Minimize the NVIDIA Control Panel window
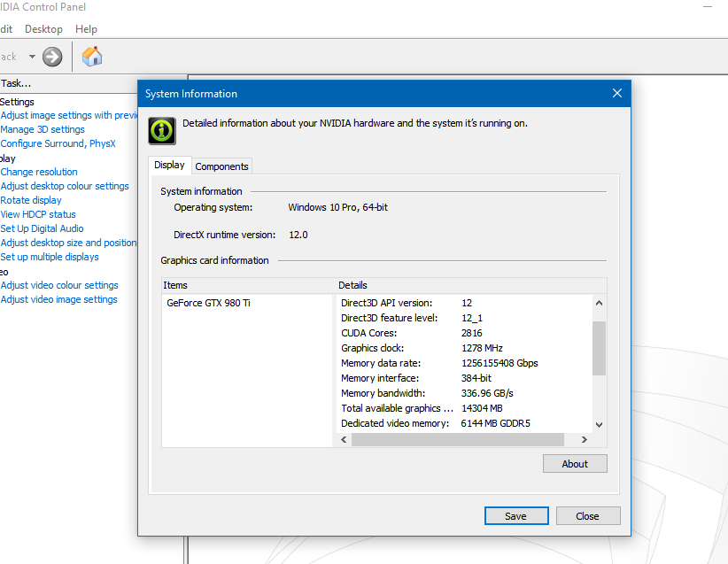The height and width of the screenshot is (564, 728). click(x=708, y=7)
